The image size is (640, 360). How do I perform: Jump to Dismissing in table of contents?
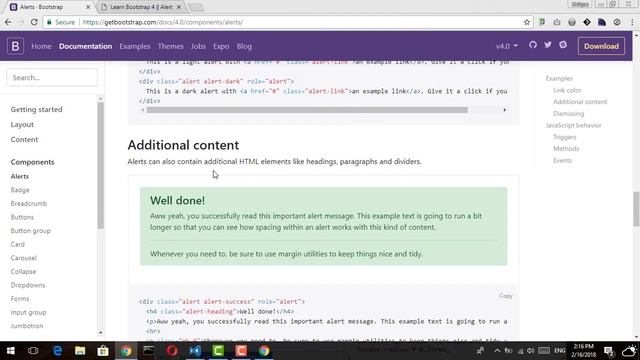tap(569, 113)
